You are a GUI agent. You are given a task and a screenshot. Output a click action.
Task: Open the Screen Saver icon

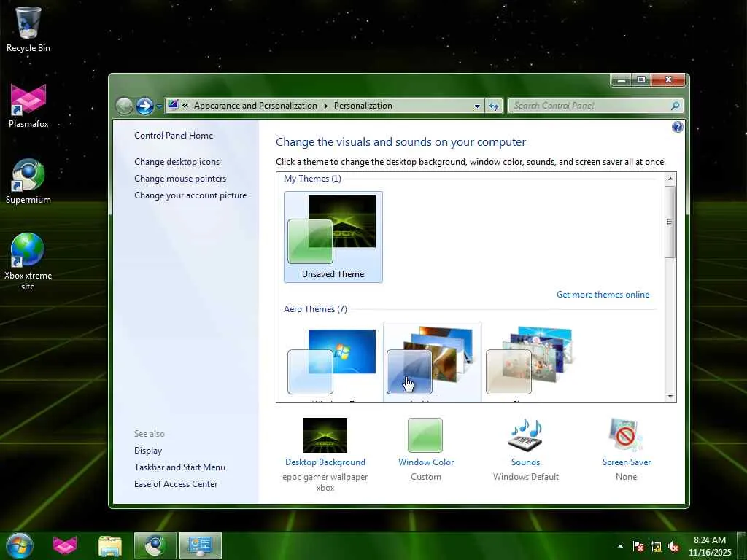626,435
